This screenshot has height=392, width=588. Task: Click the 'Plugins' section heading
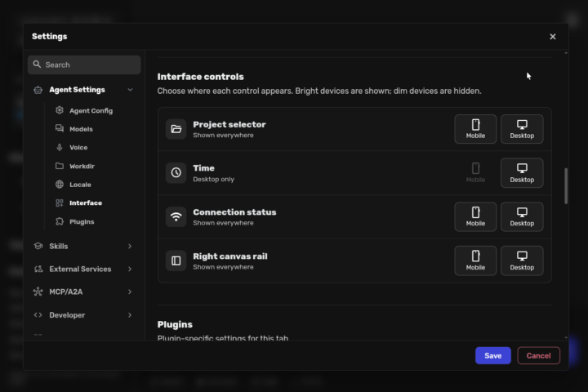(175, 324)
